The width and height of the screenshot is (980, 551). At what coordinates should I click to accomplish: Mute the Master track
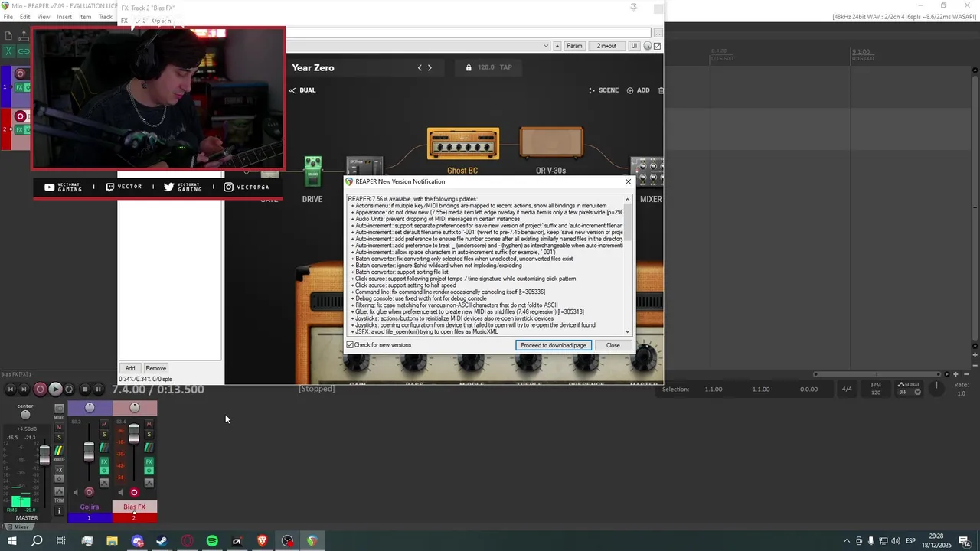59,427
